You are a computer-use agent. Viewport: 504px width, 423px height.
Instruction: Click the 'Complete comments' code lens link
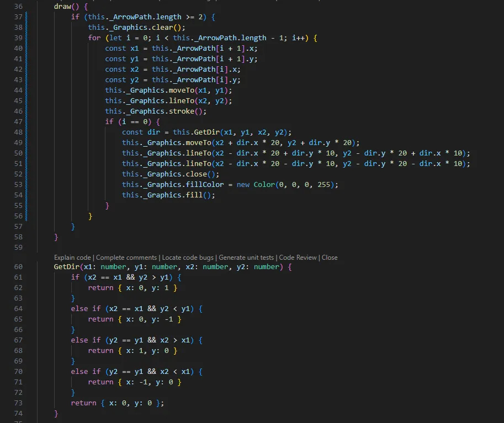click(x=126, y=258)
